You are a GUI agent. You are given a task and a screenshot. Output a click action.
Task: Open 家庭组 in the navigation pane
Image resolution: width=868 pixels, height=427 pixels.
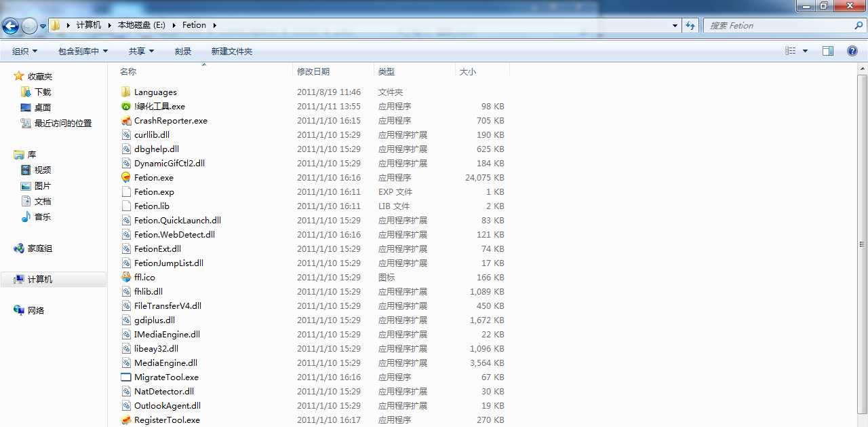tap(39, 248)
